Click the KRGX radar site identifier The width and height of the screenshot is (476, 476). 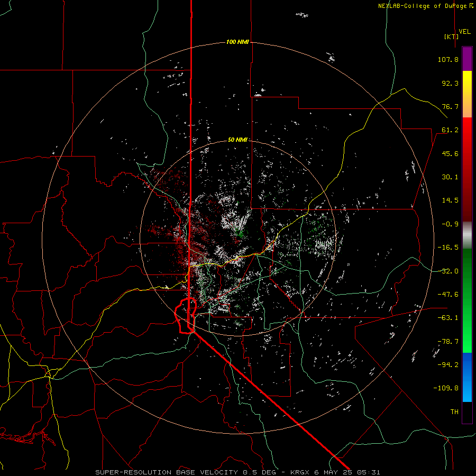(x=300, y=472)
